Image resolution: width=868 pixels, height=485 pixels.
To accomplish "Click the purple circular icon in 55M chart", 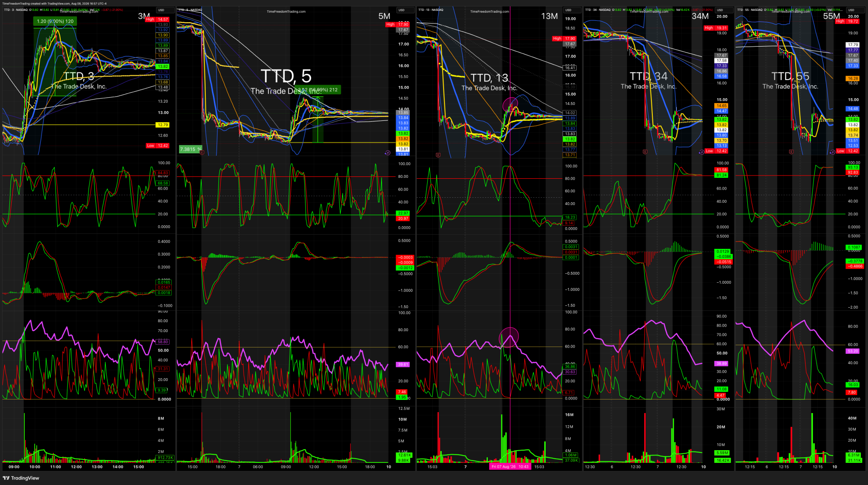I will [x=832, y=152].
